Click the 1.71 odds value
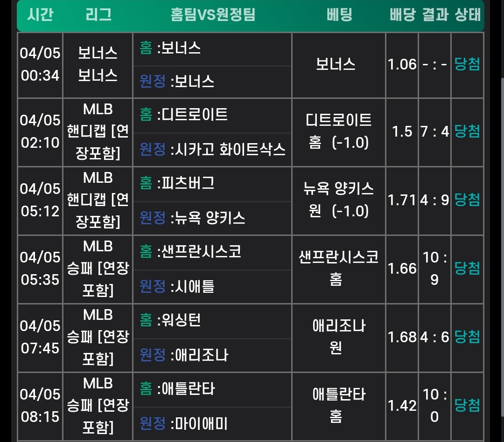 click(x=402, y=200)
